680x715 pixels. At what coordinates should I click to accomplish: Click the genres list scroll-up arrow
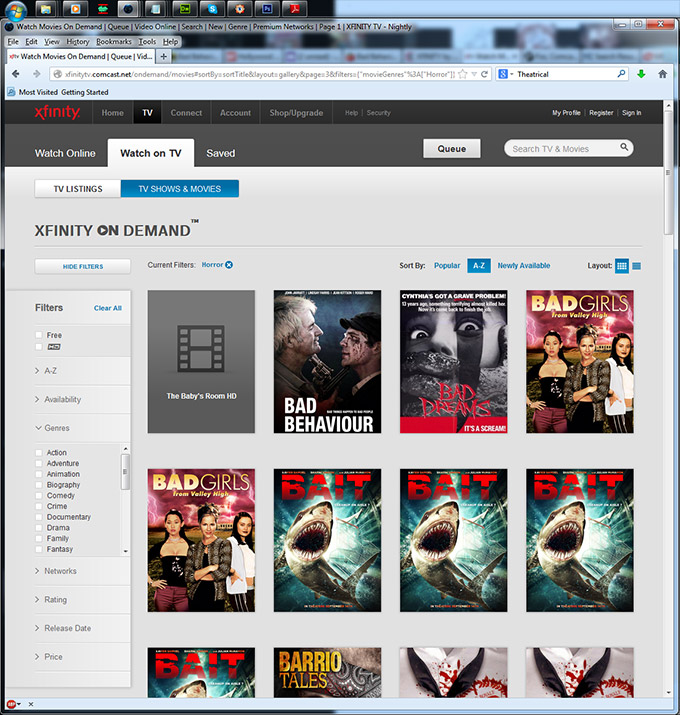125,449
